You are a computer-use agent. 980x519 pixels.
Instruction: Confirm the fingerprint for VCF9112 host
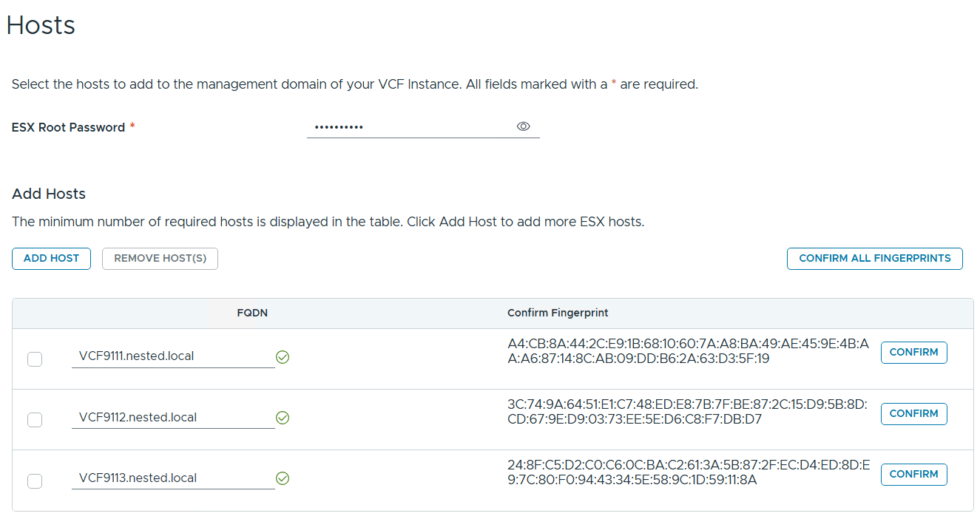tap(913, 413)
